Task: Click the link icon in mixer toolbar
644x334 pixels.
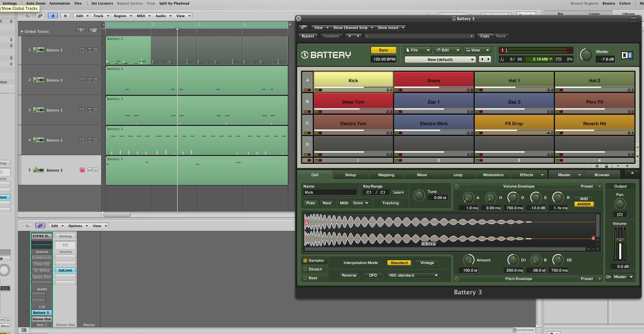Action: pyautogui.click(x=40, y=226)
